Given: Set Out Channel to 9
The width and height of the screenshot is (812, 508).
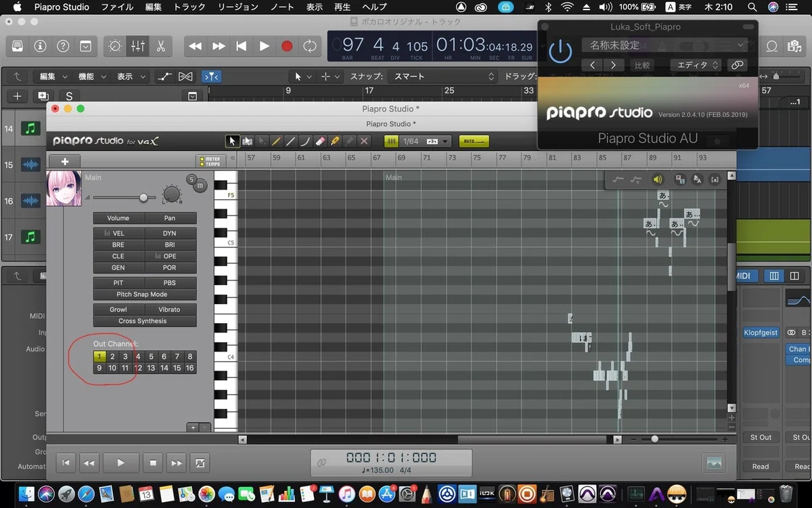Looking at the screenshot, I should [x=99, y=368].
